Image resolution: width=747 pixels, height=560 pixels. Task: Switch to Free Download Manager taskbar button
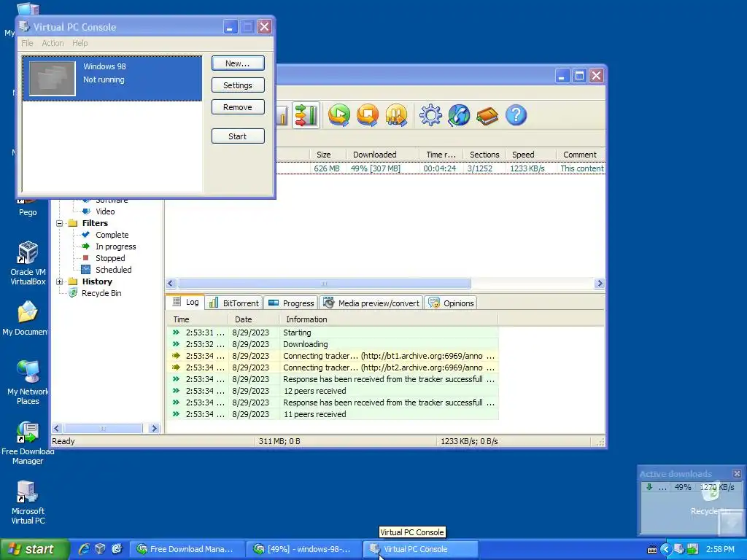[x=187, y=549]
